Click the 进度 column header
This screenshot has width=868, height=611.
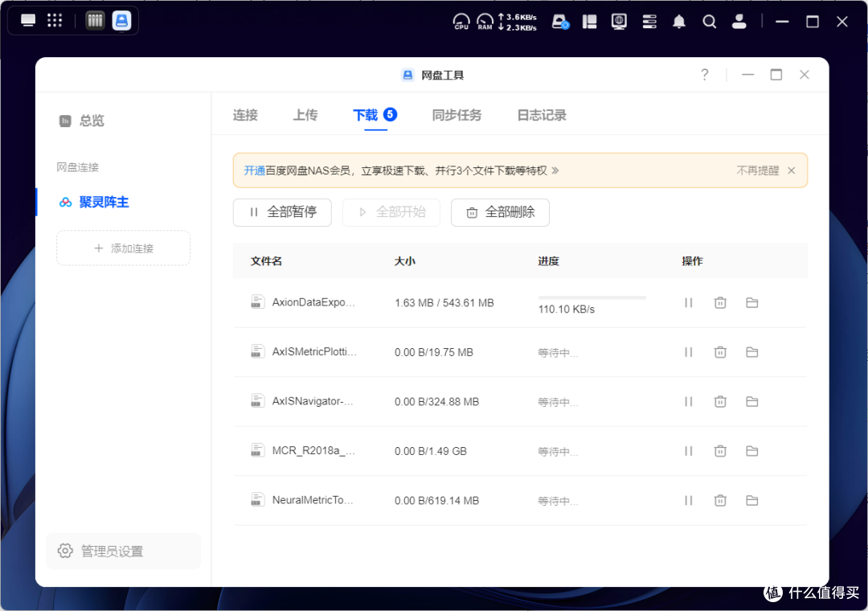click(x=549, y=261)
